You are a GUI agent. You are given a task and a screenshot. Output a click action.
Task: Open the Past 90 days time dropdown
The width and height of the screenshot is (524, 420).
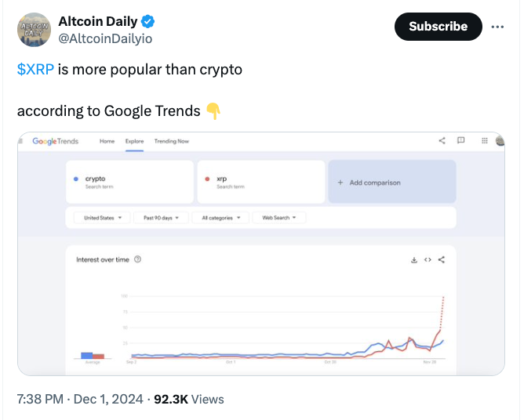[160, 218]
